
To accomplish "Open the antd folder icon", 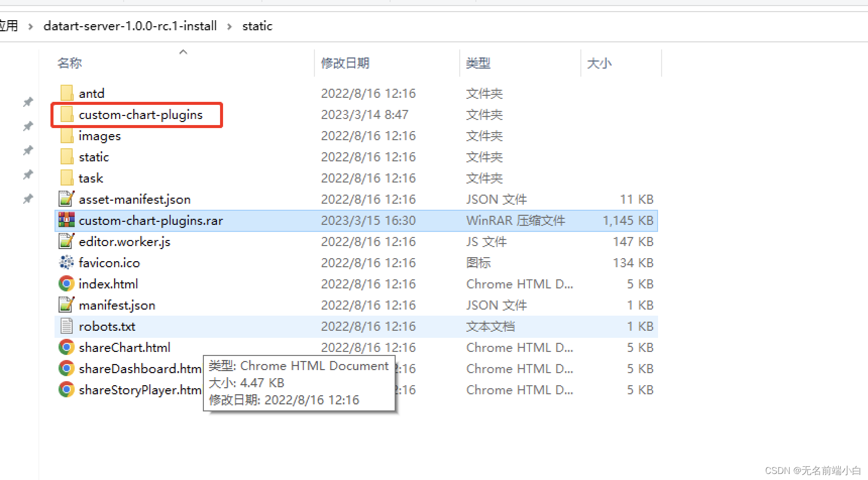I will (67, 93).
